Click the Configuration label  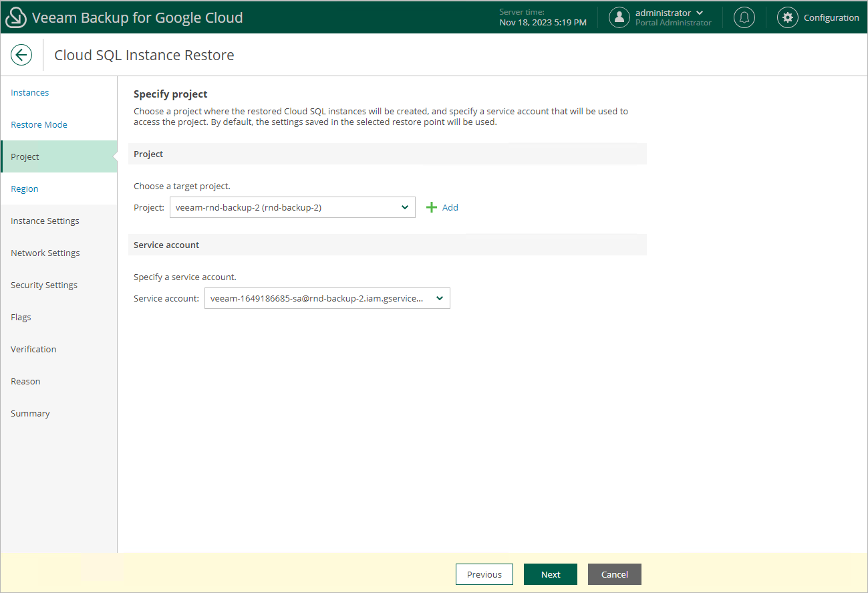pyautogui.click(x=831, y=17)
